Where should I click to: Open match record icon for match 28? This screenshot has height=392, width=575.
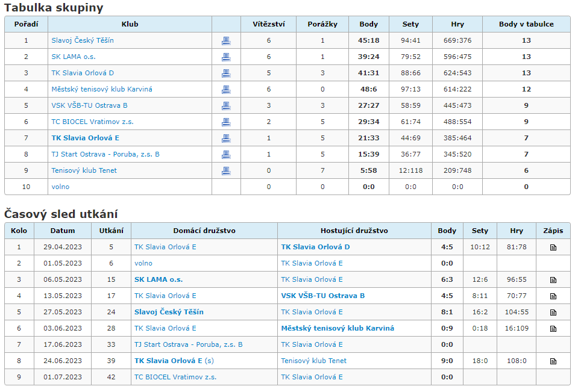(553, 329)
